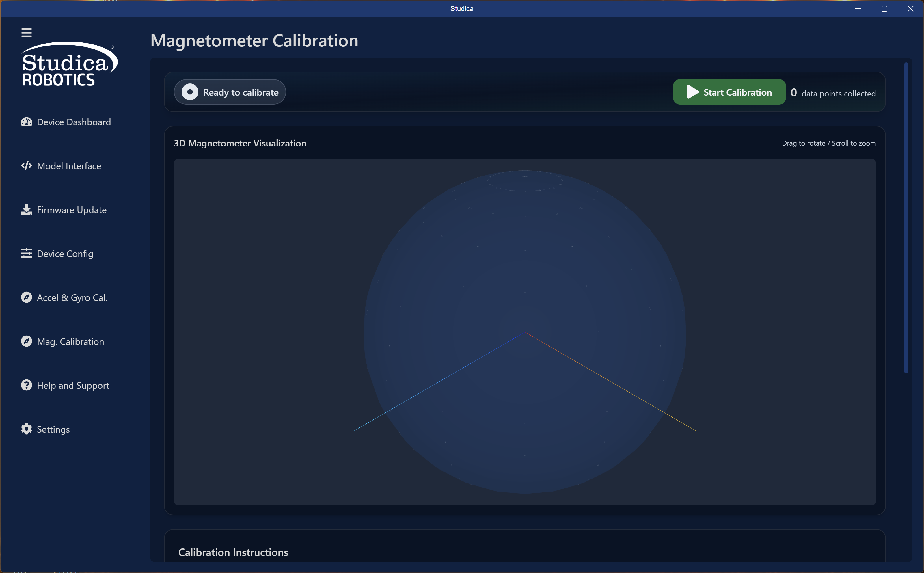Select Mag. Calibration in the sidebar
The image size is (924, 573).
point(70,342)
